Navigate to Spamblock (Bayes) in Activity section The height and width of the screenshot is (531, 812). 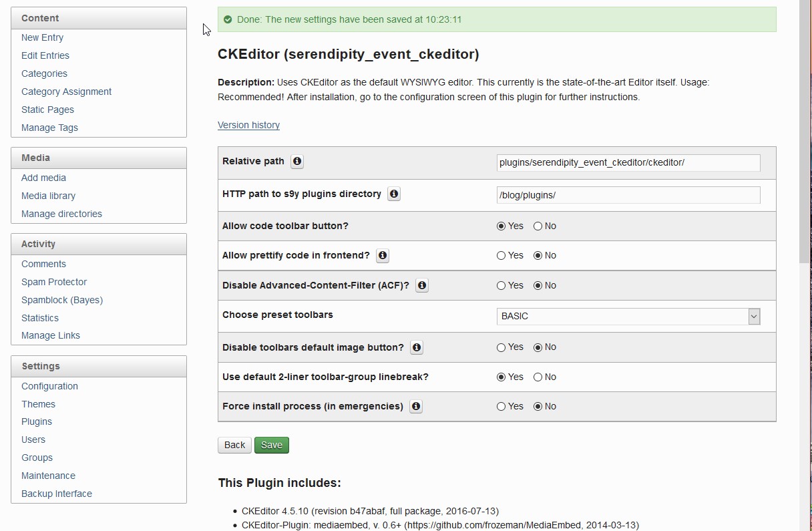point(62,300)
